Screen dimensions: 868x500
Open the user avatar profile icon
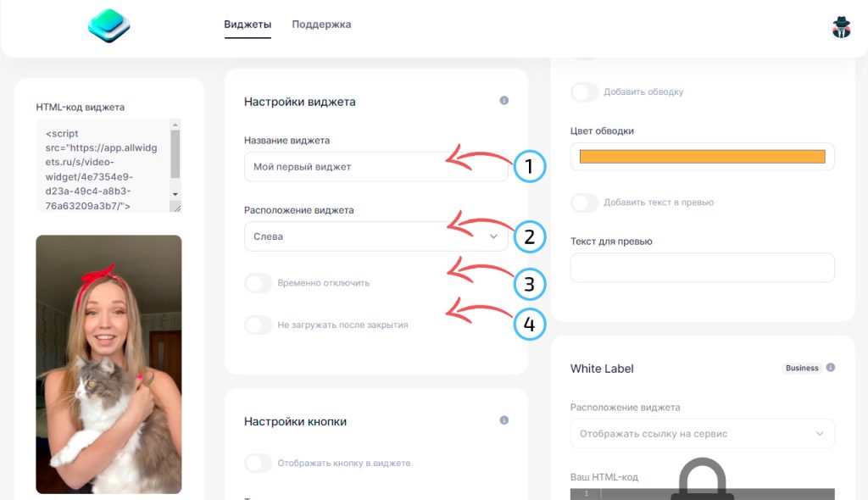point(841,26)
